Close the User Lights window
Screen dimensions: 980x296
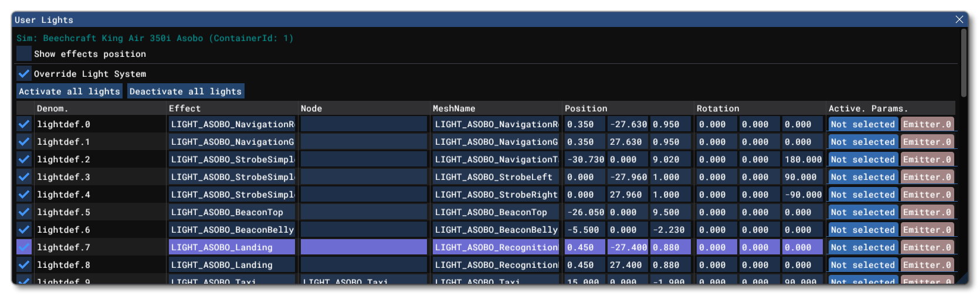(959, 19)
